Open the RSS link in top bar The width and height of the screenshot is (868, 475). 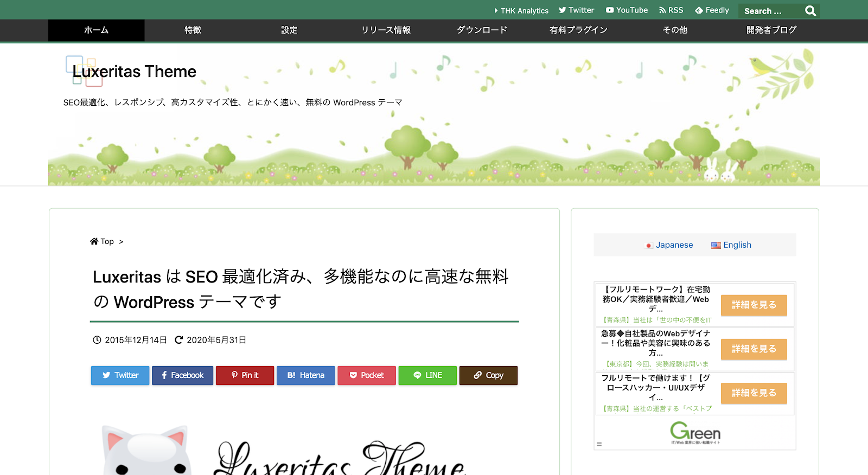click(671, 10)
